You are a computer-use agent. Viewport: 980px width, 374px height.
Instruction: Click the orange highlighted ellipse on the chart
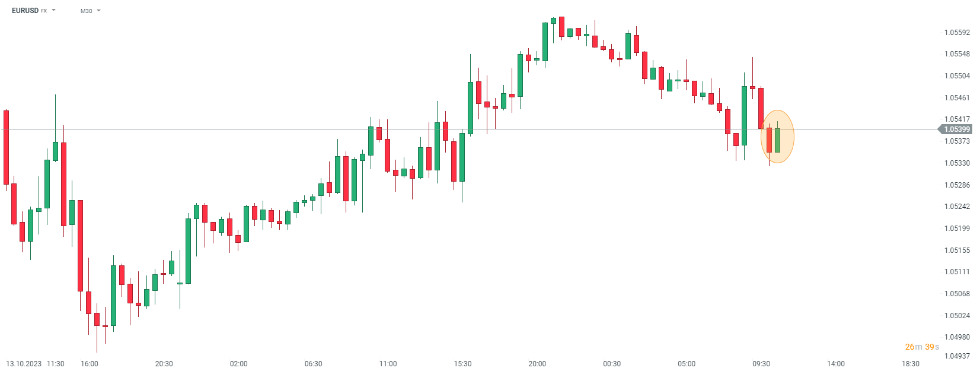[777, 137]
